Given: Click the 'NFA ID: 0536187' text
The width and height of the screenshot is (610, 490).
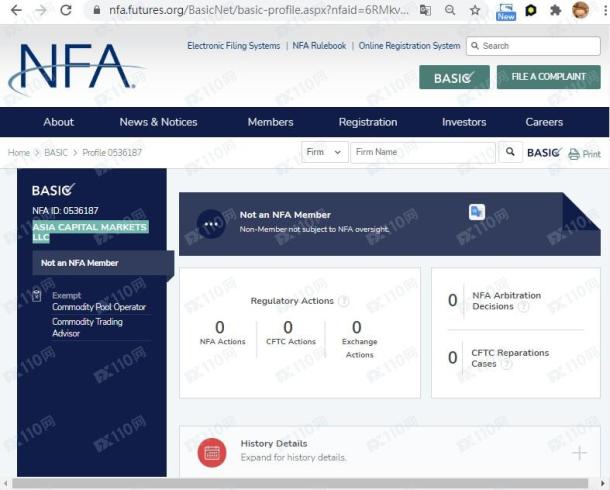Looking at the screenshot, I should 65,211.
